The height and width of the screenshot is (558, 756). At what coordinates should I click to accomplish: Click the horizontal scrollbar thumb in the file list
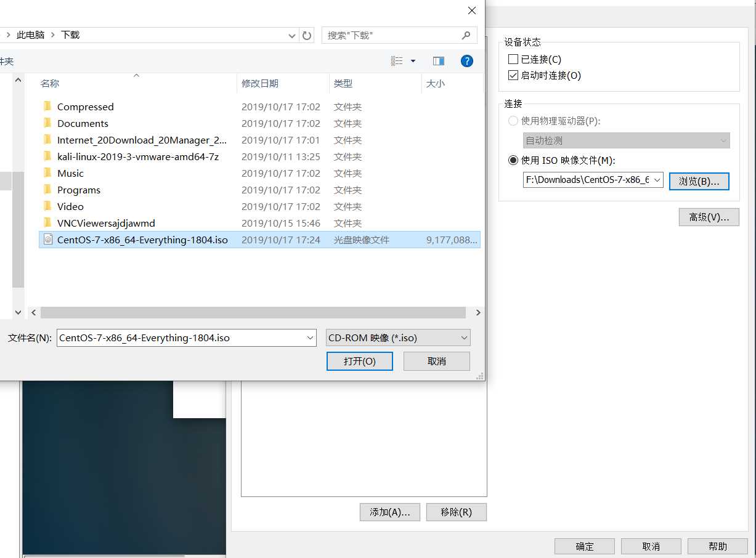coord(253,313)
